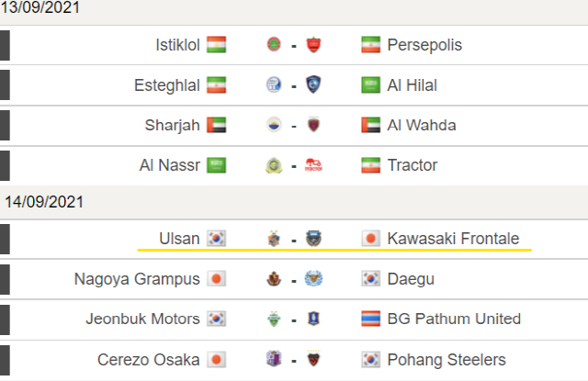This screenshot has height=381, width=588.
Task: Click the Tractor club logo
Action: pos(313,165)
